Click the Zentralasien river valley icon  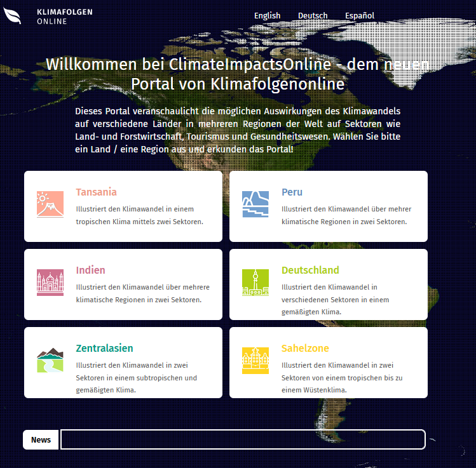50,361
